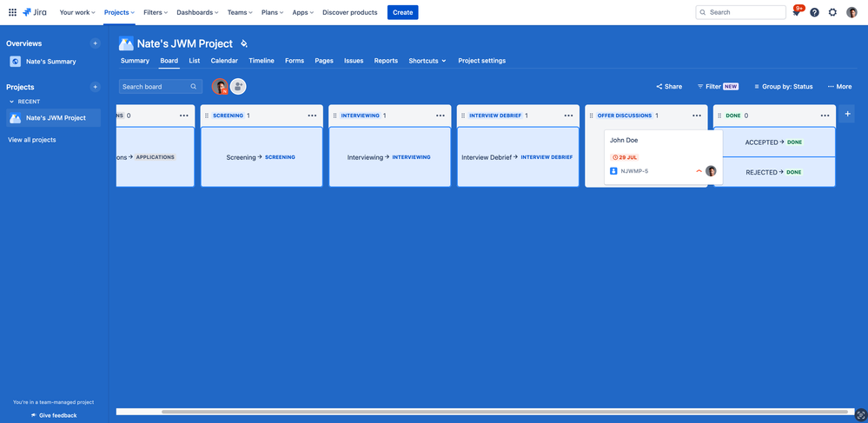
Task: Open the Group by: Status dropdown
Action: [784, 86]
